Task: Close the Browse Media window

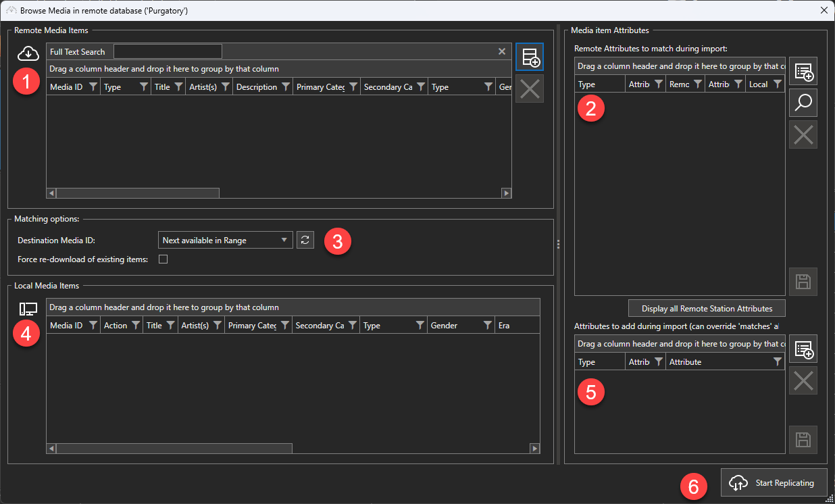Action: click(x=824, y=10)
